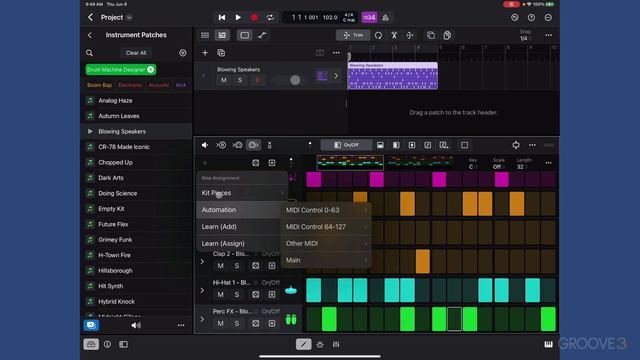The width and height of the screenshot is (640, 360).
Task: Select the Trim tool
Action: [353, 36]
